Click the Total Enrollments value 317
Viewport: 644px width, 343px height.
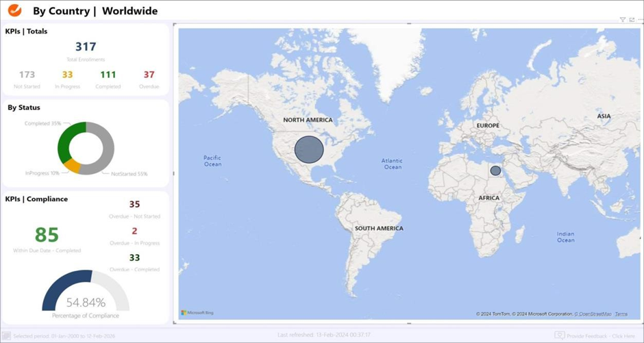[86, 47]
